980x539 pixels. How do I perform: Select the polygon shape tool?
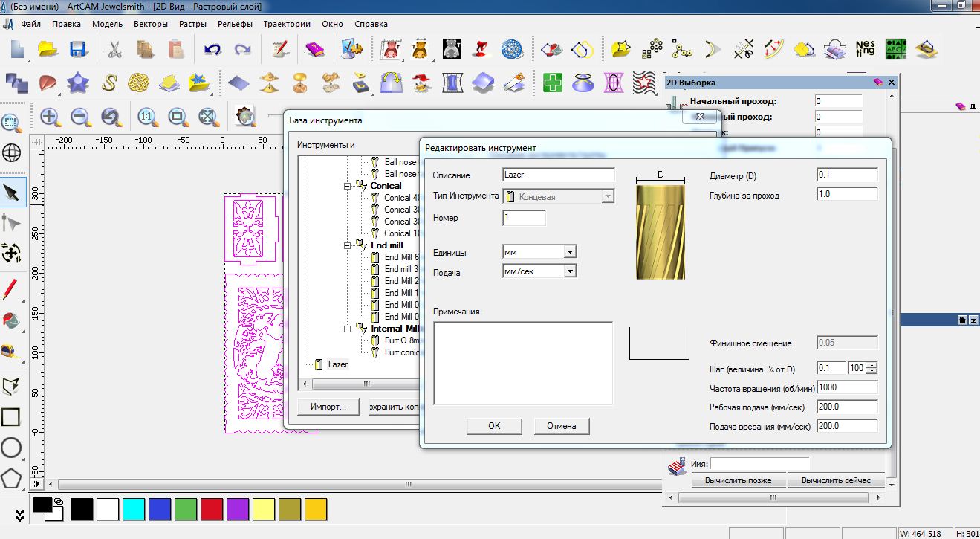11,478
